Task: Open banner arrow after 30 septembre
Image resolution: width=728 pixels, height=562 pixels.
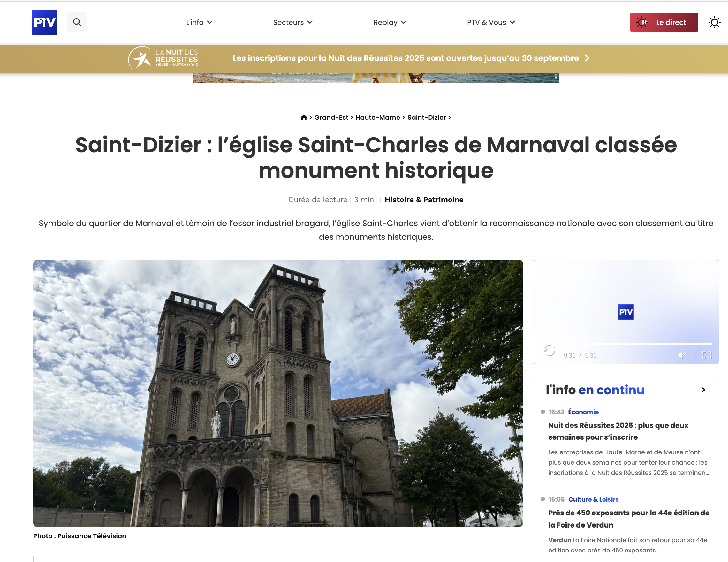Action: coord(587,58)
